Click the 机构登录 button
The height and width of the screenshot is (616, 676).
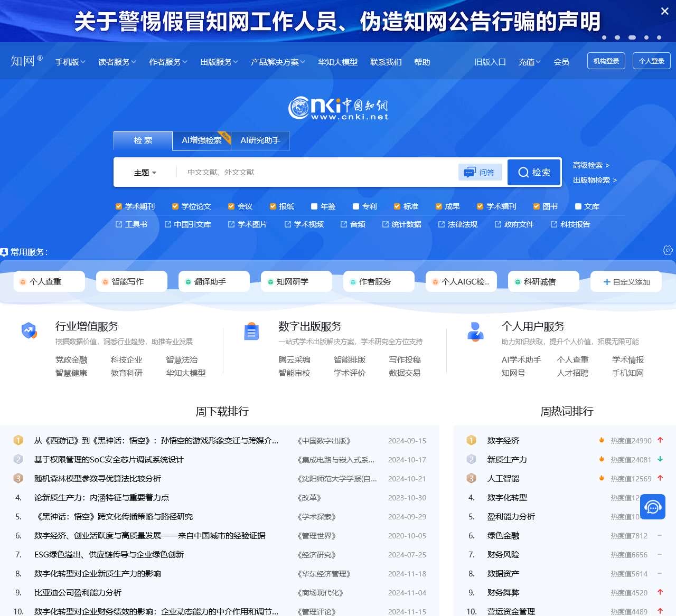point(606,61)
